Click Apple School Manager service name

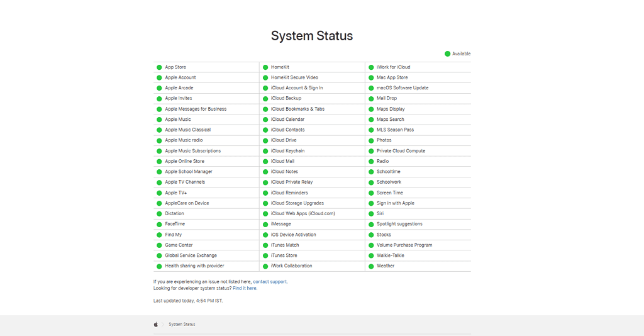click(189, 171)
